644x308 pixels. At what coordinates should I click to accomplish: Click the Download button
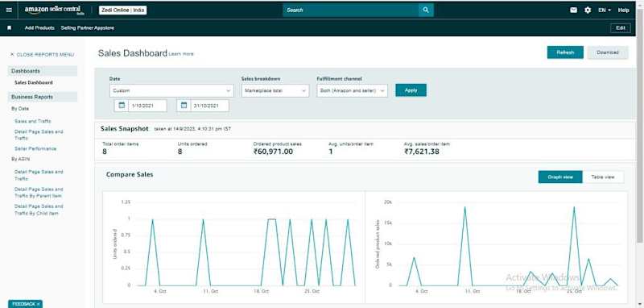click(608, 52)
